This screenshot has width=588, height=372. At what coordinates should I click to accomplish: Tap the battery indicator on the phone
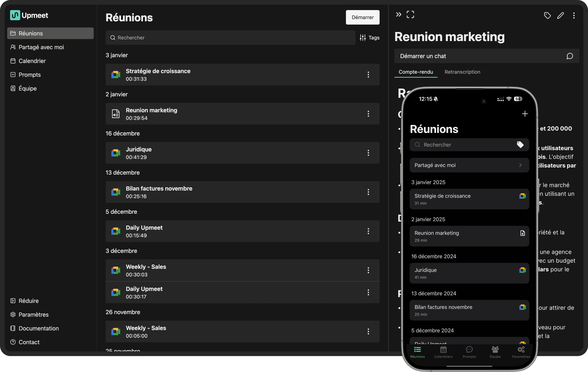[x=518, y=99]
